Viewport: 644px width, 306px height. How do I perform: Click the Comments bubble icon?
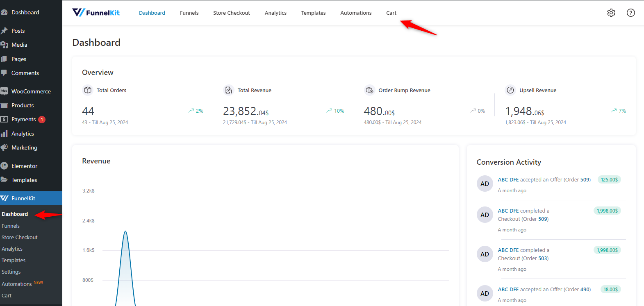4,73
